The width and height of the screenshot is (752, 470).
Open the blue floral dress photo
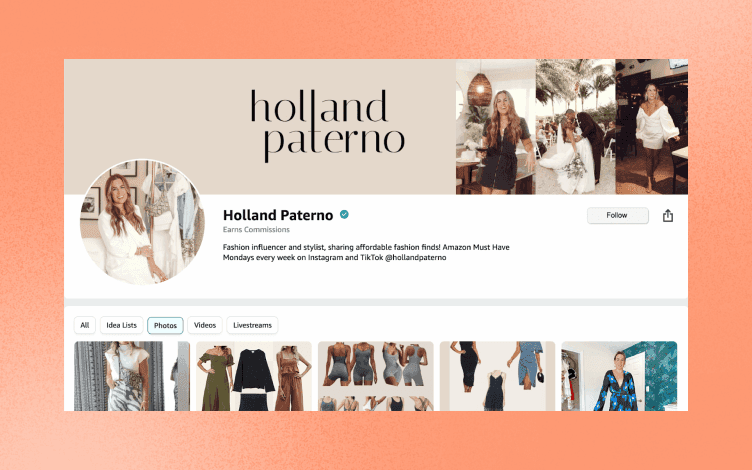coord(619,376)
